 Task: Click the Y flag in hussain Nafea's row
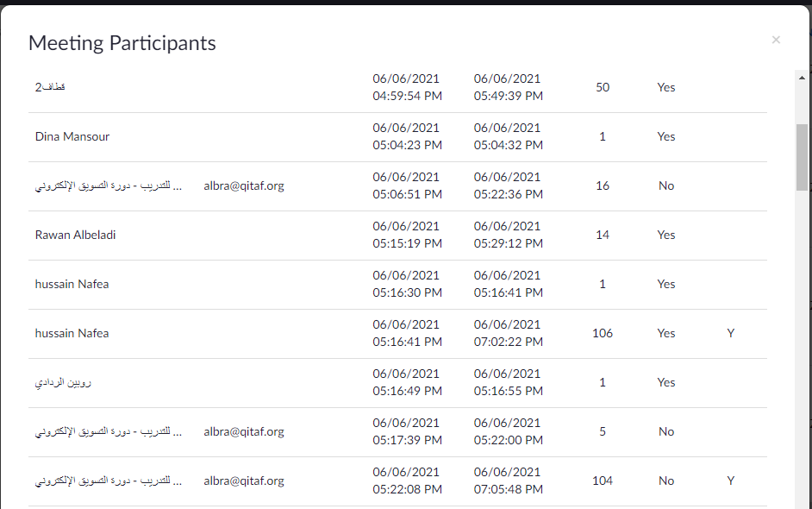coord(731,333)
